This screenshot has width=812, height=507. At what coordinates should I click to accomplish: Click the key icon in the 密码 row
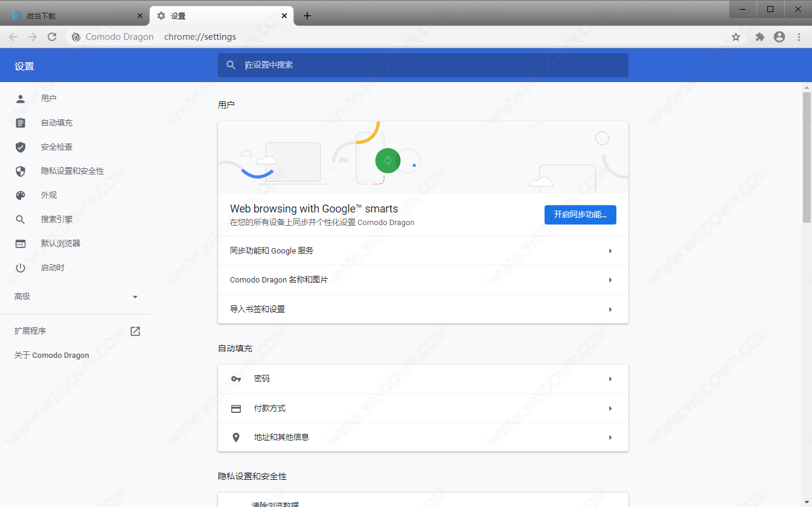(236, 379)
